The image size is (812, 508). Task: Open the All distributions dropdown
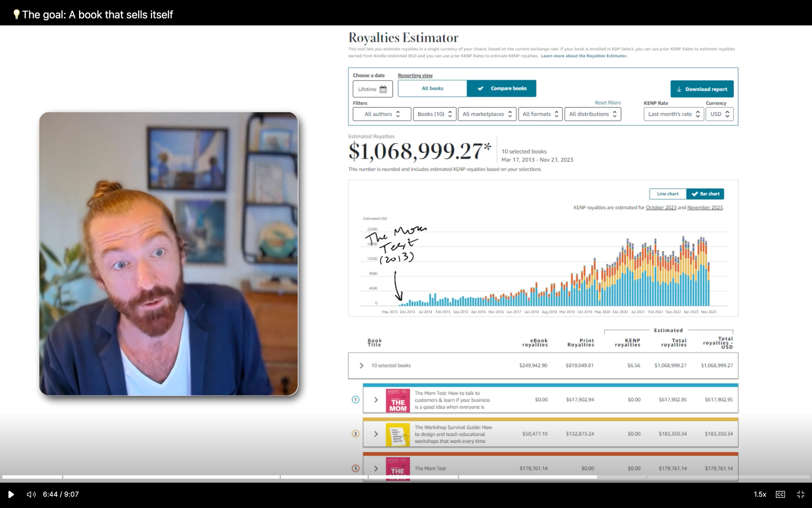(593, 114)
